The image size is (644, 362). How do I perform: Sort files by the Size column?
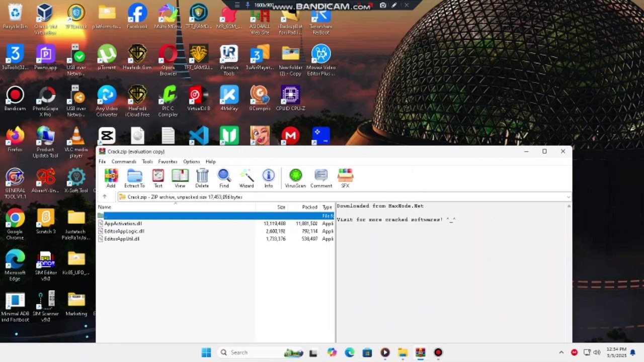click(272, 207)
